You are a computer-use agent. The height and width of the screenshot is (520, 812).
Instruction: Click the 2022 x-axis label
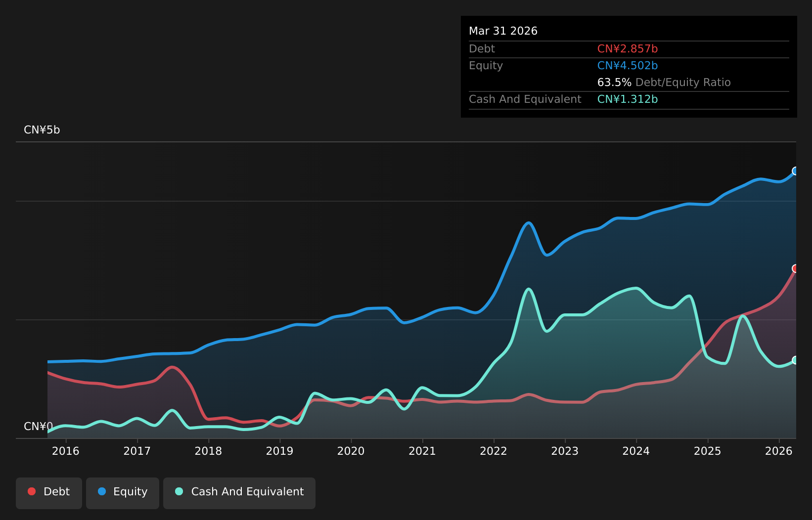494,451
